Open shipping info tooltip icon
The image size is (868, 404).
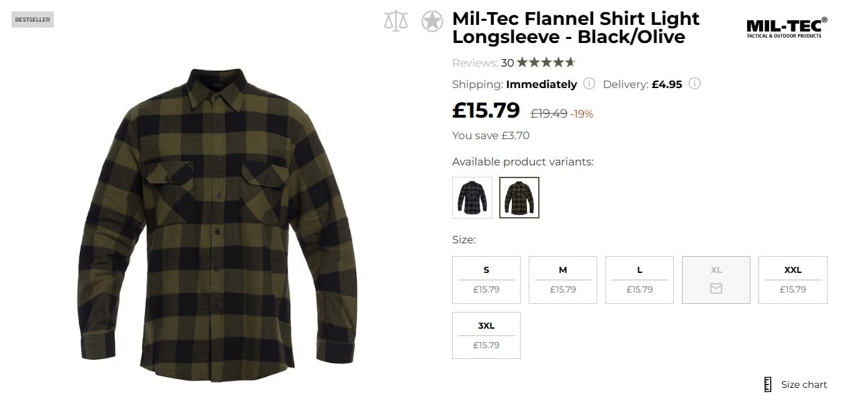tap(589, 84)
